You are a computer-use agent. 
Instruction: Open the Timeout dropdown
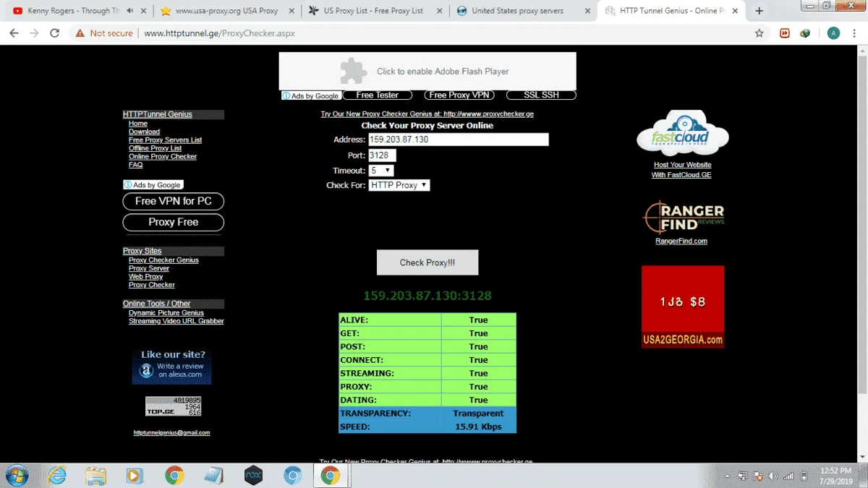pyautogui.click(x=381, y=171)
